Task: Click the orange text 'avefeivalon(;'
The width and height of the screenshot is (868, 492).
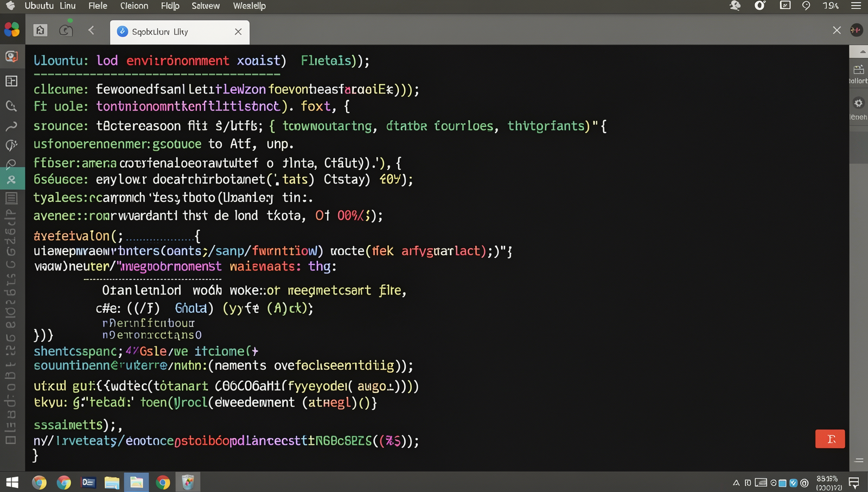Action: click(x=78, y=236)
